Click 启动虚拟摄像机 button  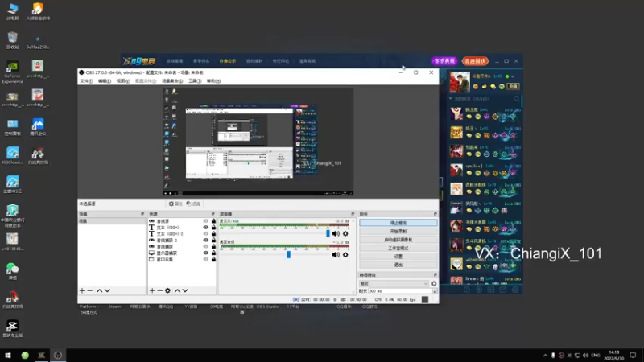(x=398, y=240)
